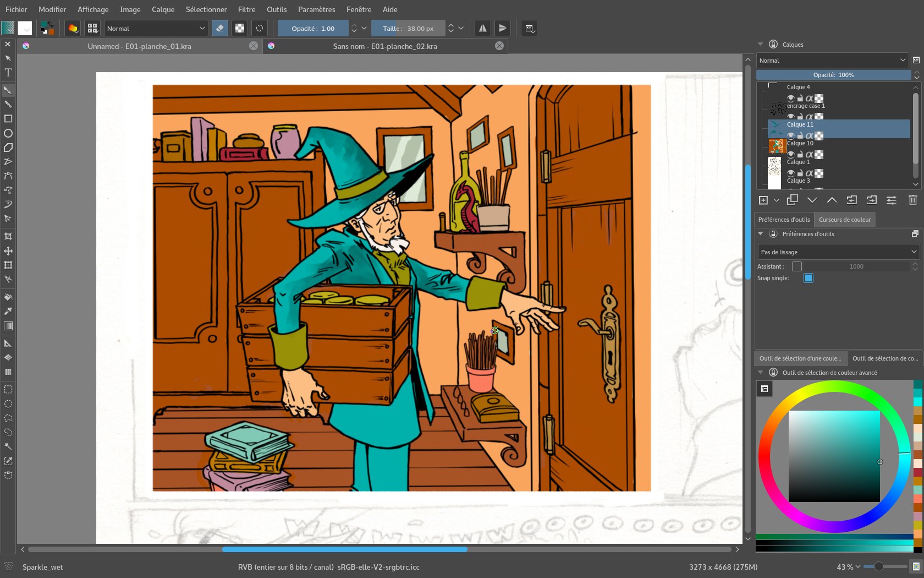Move selected layer down
This screenshot has height=578, width=924.
[x=812, y=200]
